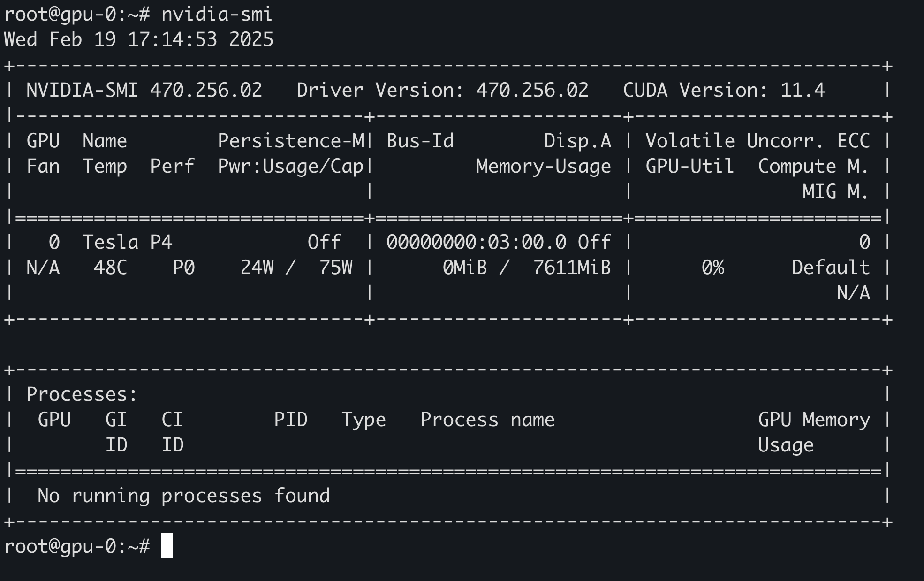Click the Tesla P4 GPU name
The width and height of the screenshot is (924, 581).
(x=127, y=242)
